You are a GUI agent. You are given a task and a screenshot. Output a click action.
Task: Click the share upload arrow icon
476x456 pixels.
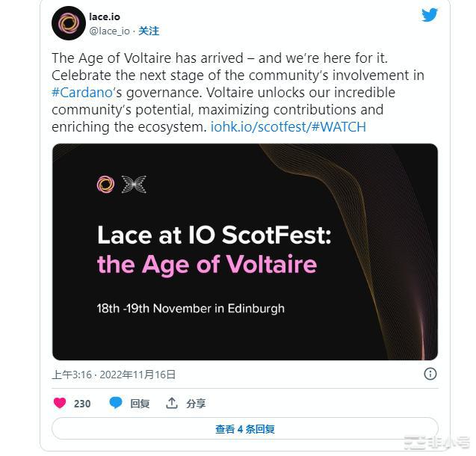point(172,403)
